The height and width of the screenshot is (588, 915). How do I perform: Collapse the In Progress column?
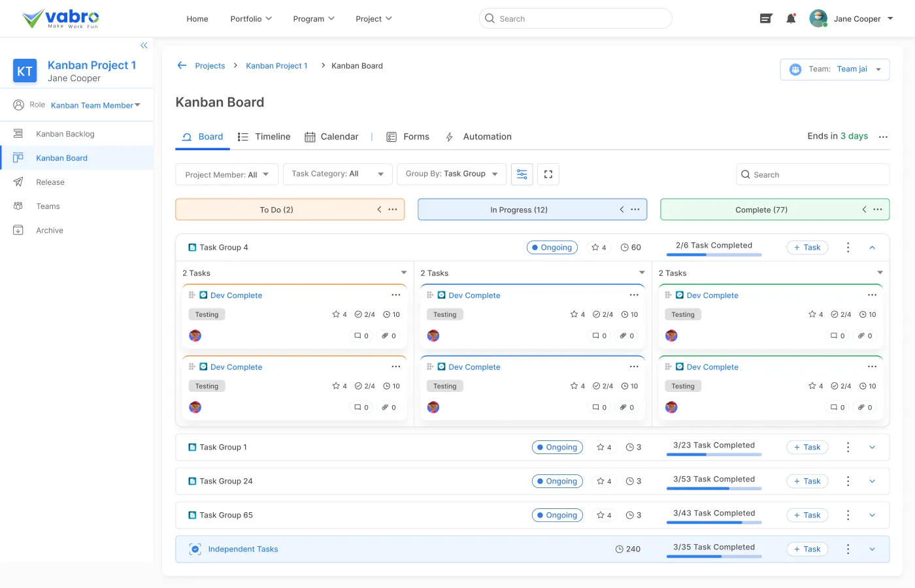[622, 210]
